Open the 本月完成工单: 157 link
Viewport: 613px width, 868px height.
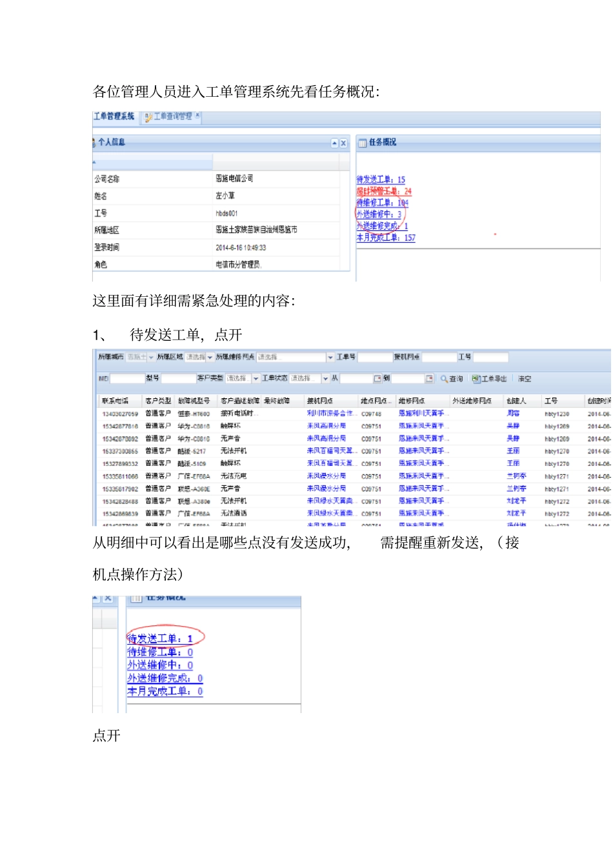pyautogui.click(x=386, y=237)
